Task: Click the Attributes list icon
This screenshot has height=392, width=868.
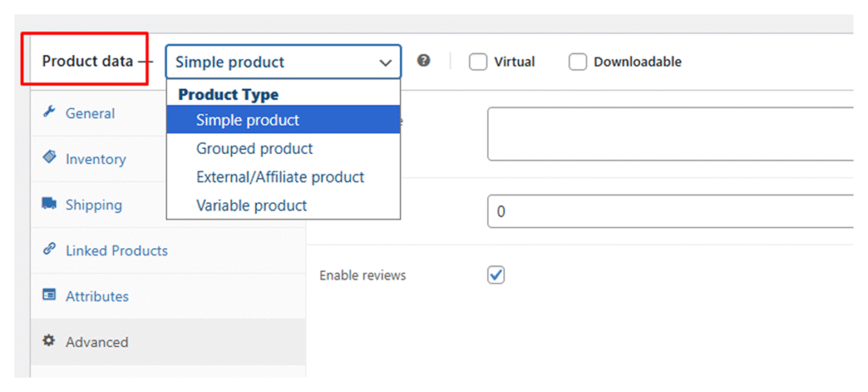Action: click(49, 295)
